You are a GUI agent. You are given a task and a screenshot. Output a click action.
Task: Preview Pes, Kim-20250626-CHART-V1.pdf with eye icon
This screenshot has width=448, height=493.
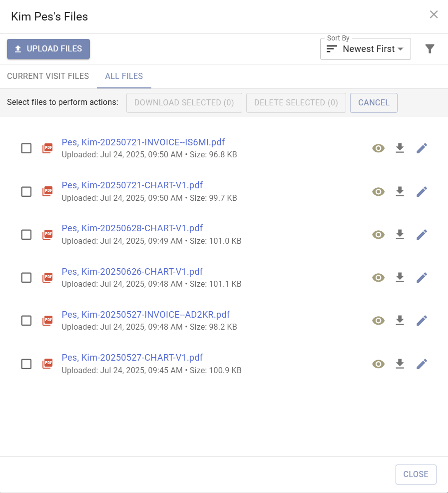(378, 278)
